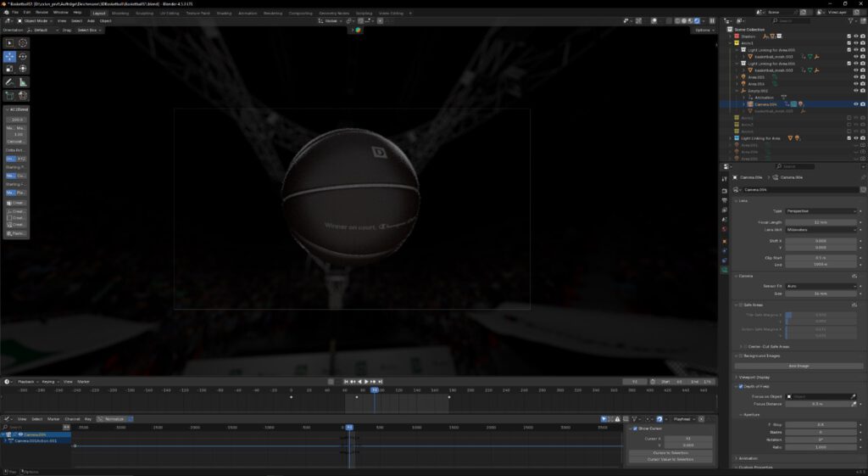Click the Scale tool icon
The image size is (868, 476).
tap(9, 69)
